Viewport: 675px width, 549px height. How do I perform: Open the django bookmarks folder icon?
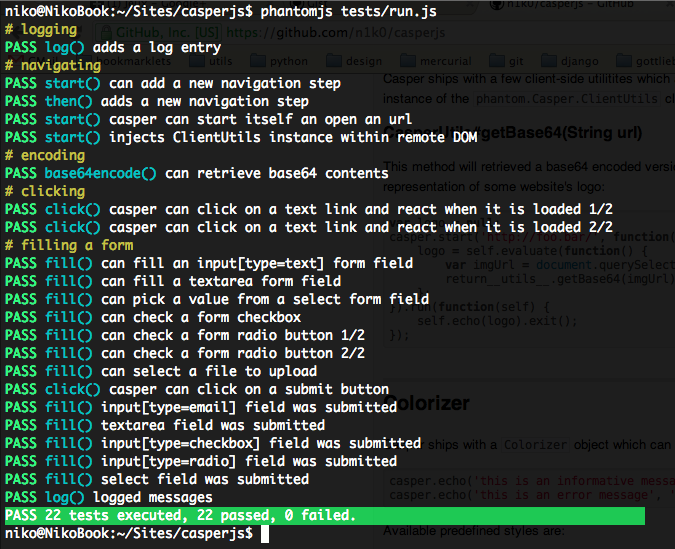tap(549, 61)
